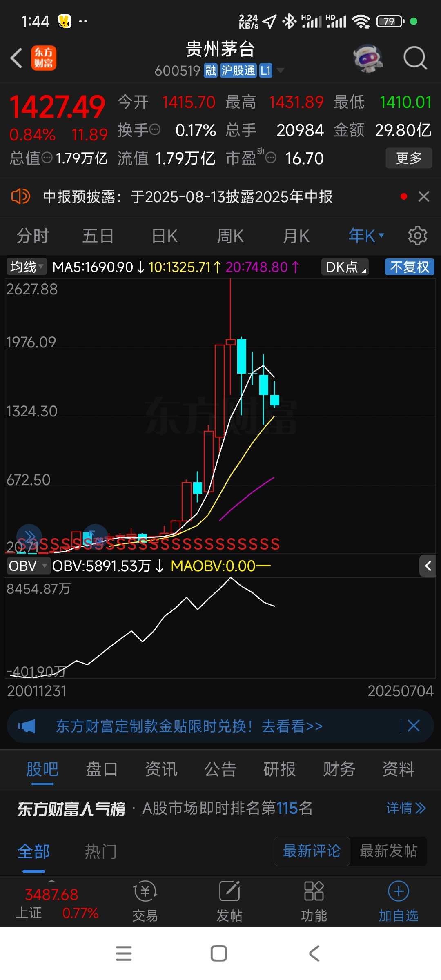This screenshot has height=980, width=441.
Task: Open the 年K period dropdown
Action: click(366, 236)
